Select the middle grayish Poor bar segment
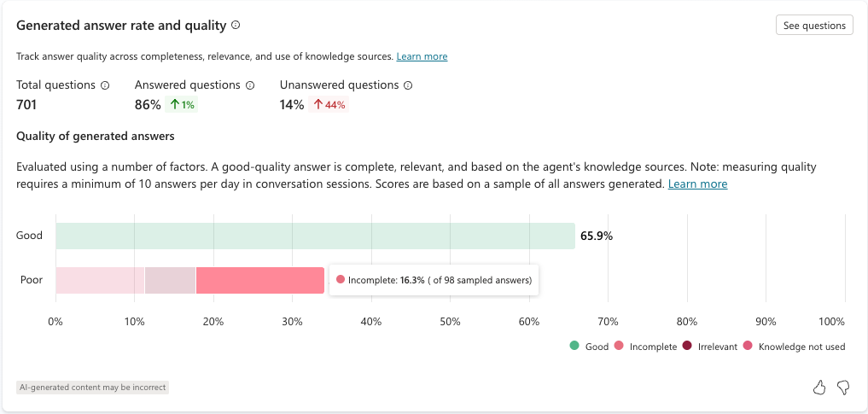The height and width of the screenshot is (414, 868). pos(170,280)
